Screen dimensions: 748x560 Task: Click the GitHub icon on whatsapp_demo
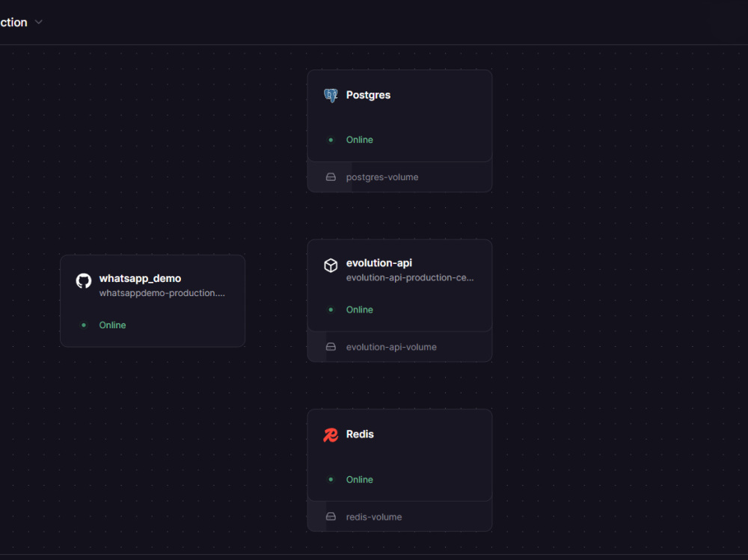point(84,281)
